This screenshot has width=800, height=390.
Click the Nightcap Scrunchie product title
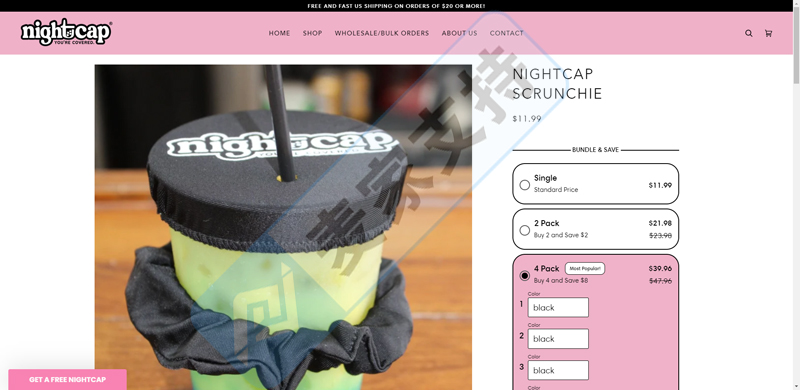pyautogui.click(x=557, y=84)
